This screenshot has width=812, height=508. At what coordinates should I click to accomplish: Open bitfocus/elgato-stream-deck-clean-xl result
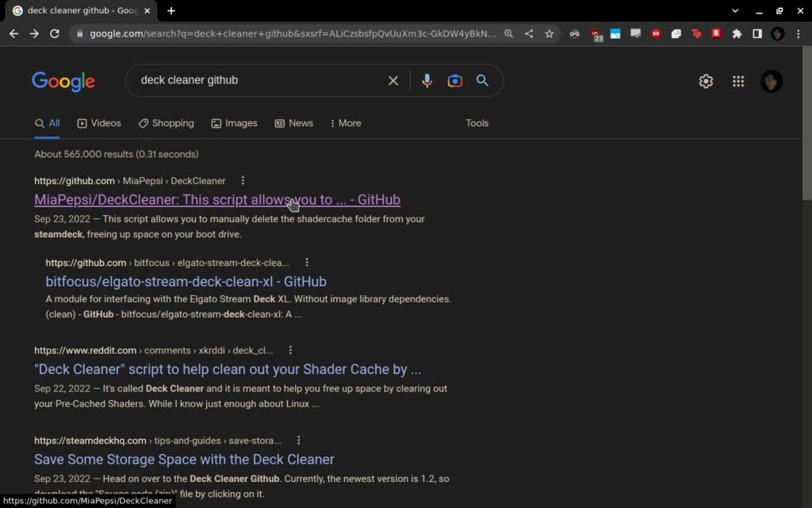click(186, 282)
